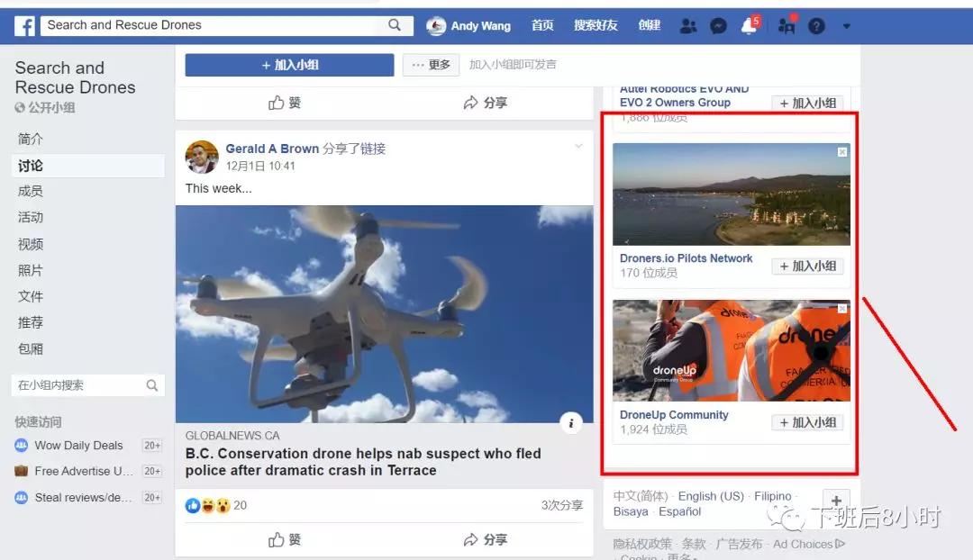The height and width of the screenshot is (560, 973).
Task: Open the plus button for more languages
Action: [x=836, y=501]
